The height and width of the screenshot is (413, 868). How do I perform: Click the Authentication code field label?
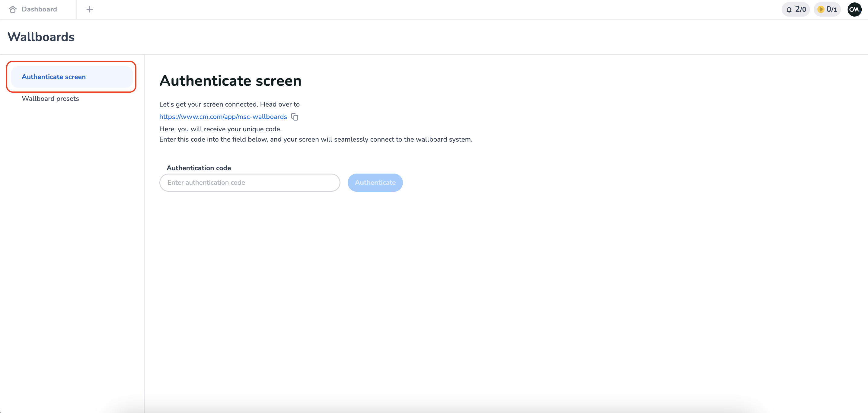199,168
